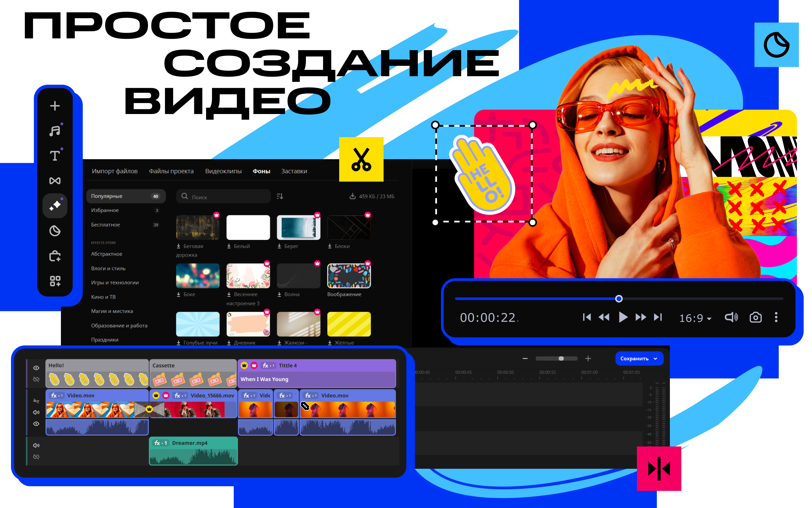Select the Hello! sticker clip on timeline
This screenshot has width=812, height=508.
click(97, 373)
